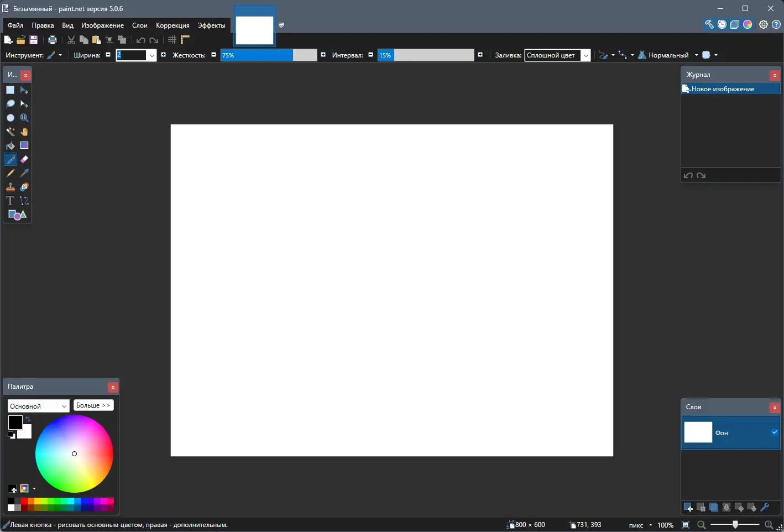
Task: Open the Вид menu
Action: coord(67,25)
